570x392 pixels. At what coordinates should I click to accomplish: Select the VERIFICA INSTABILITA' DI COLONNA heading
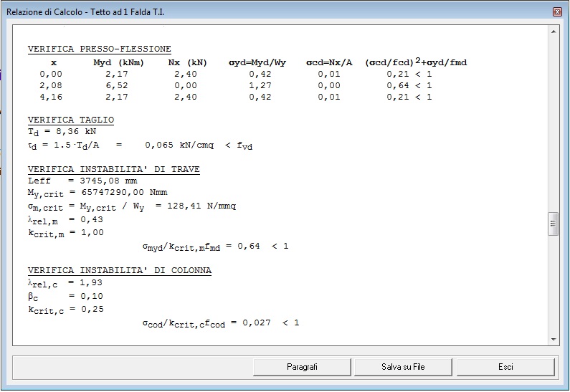120,270
